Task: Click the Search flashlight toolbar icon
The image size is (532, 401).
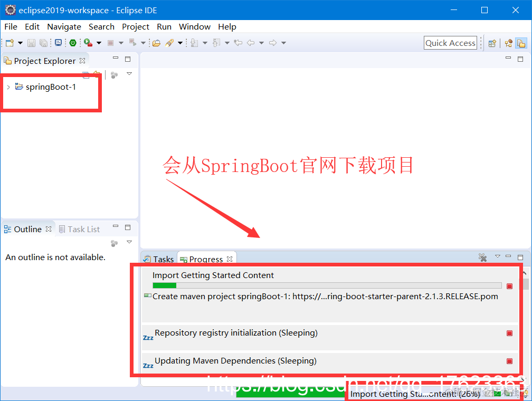Action: (x=169, y=43)
